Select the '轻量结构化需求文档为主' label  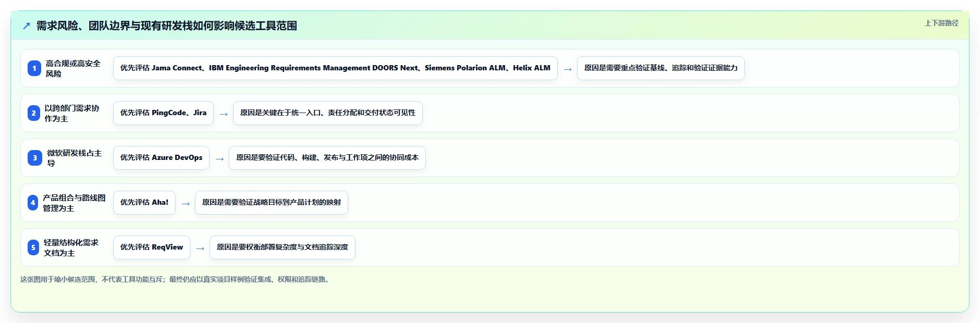click(71, 247)
